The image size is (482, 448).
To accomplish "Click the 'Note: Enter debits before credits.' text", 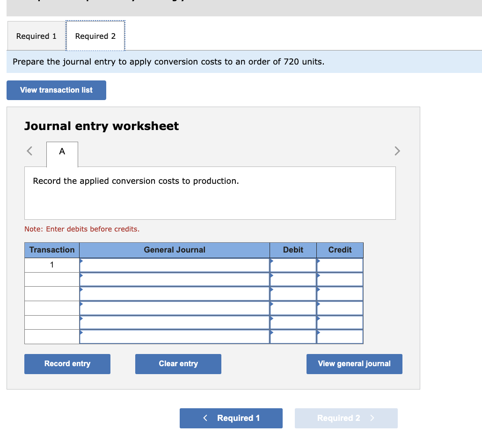I will click(82, 229).
